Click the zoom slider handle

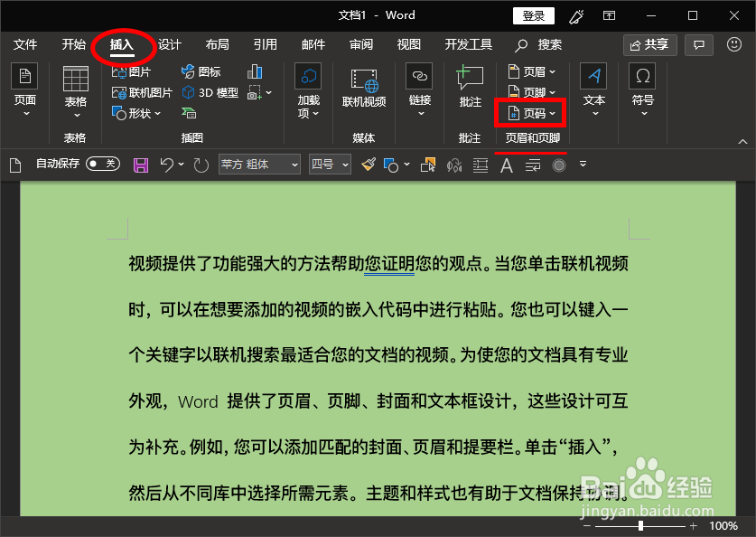(x=640, y=526)
